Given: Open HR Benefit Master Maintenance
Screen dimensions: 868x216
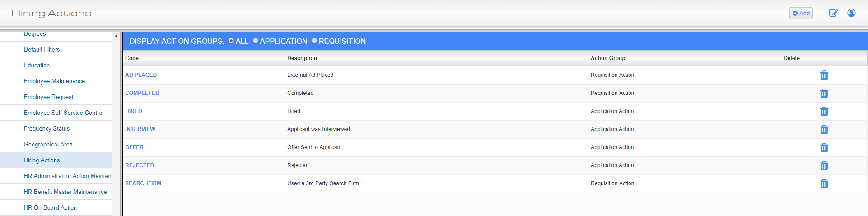Looking at the screenshot, I should [x=65, y=192].
